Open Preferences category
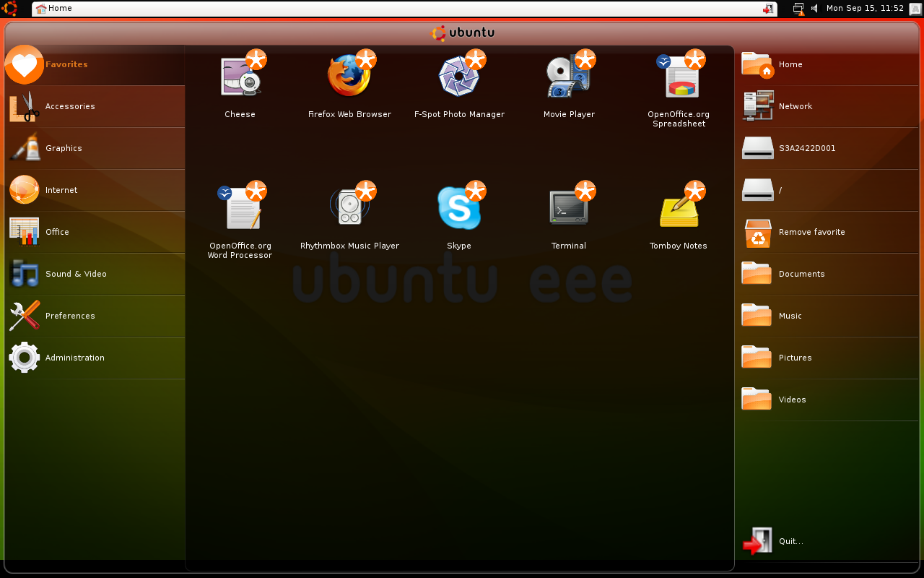 [x=95, y=316]
